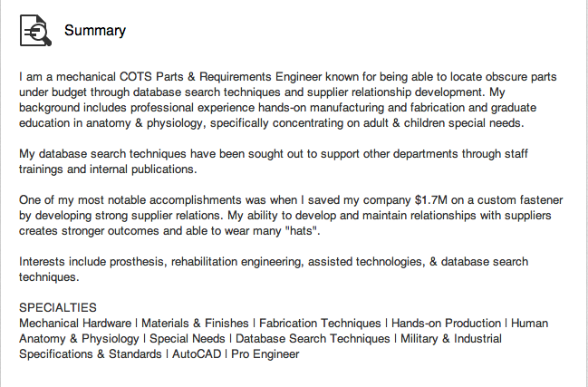Click the quoted word "hats"
The height and width of the screenshot is (387, 588).
[x=301, y=231]
